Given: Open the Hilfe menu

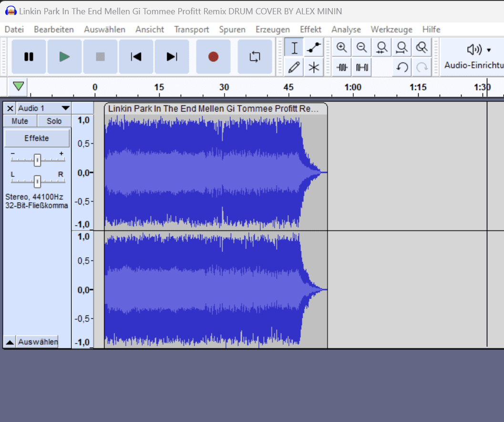Looking at the screenshot, I should point(431,30).
